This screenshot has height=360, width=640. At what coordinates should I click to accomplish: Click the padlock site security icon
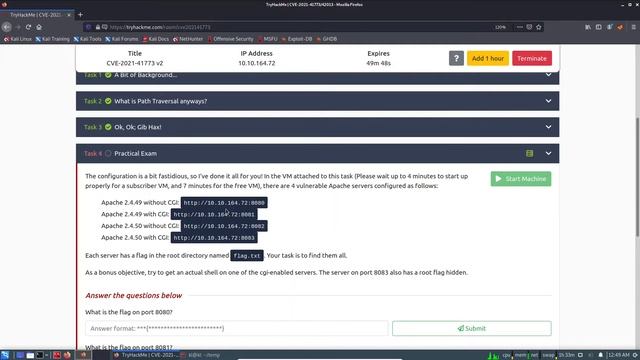pos(98,27)
